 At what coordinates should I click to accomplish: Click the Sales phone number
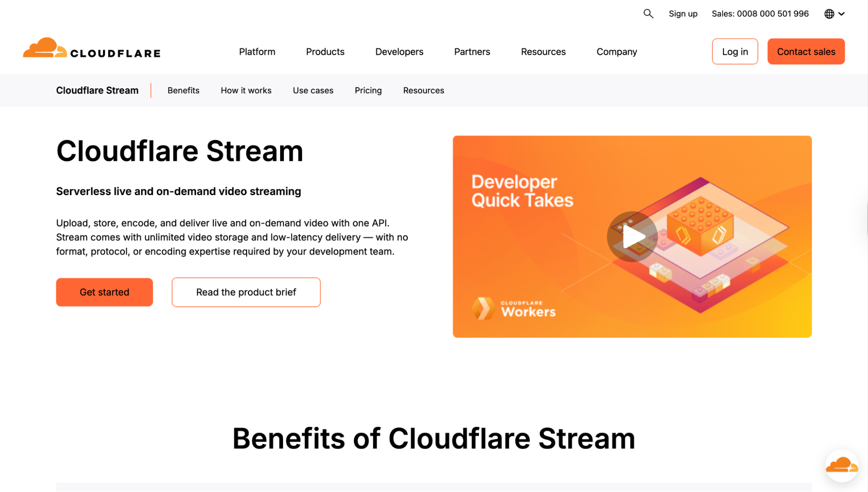pos(760,14)
